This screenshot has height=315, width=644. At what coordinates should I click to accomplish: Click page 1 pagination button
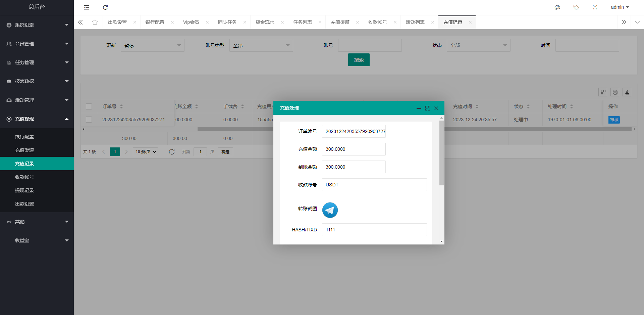point(115,152)
